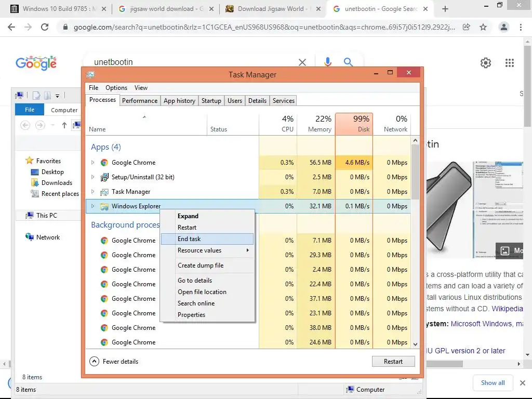The image size is (532, 399).
Task: Click File Explorer back arrow
Action: [25, 125]
